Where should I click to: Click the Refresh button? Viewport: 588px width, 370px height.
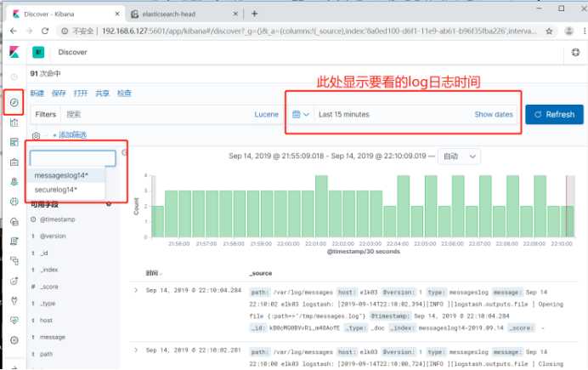pyautogui.click(x=554, y=115)
